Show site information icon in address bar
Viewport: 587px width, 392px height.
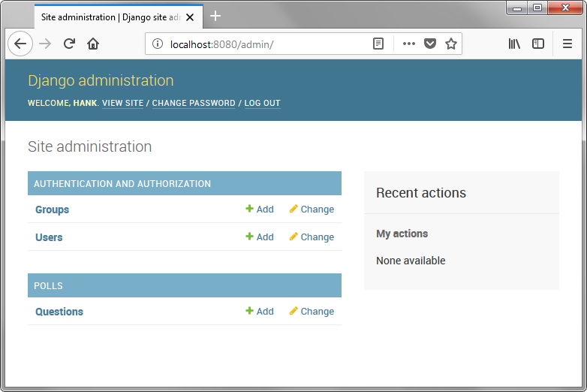(x=158, y=44)
